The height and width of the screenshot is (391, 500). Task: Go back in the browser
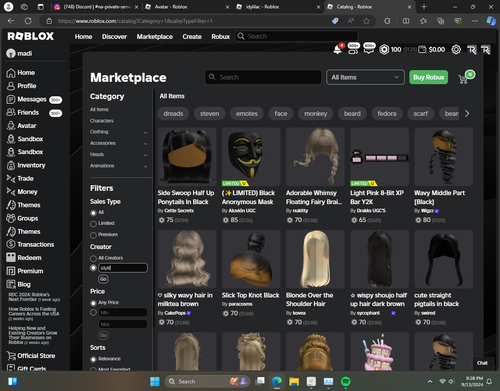tap(11, 21)
